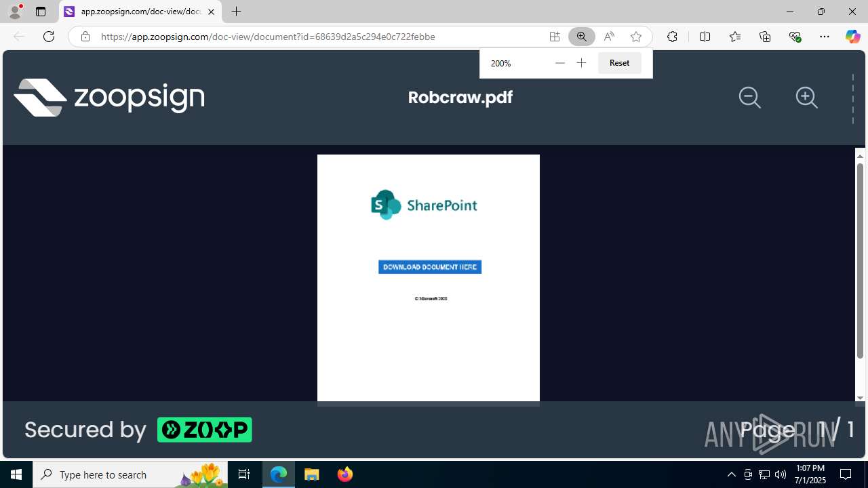The width and height of the screenshot is (868, 488).
Task: Open the Windows Start menu
Action: pyautogui.click(x=16, y=474)
